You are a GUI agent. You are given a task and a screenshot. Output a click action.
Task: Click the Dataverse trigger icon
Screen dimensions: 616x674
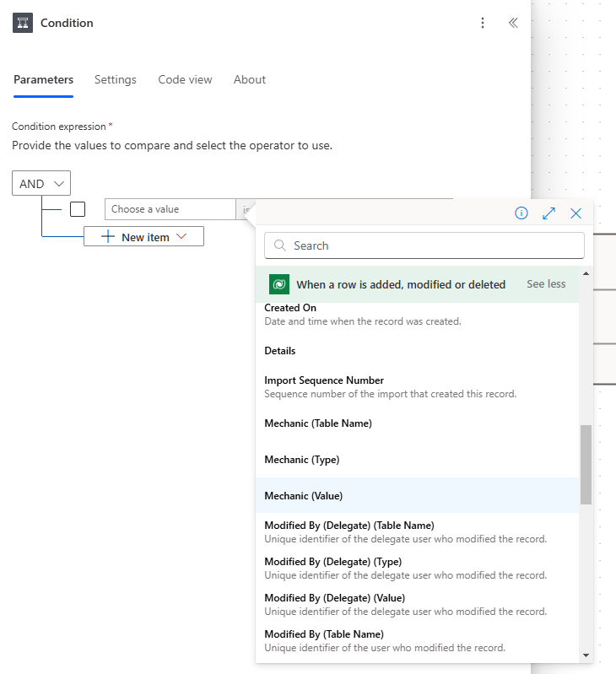point(279,284)
